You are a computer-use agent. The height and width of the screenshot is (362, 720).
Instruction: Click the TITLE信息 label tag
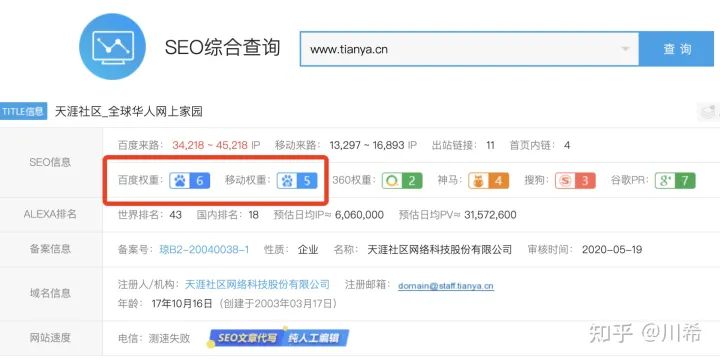point(23,111)
